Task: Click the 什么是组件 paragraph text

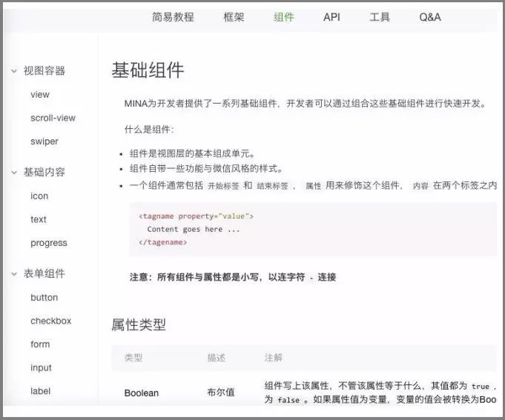Action: pyautogui.click(x=149, y=130)
